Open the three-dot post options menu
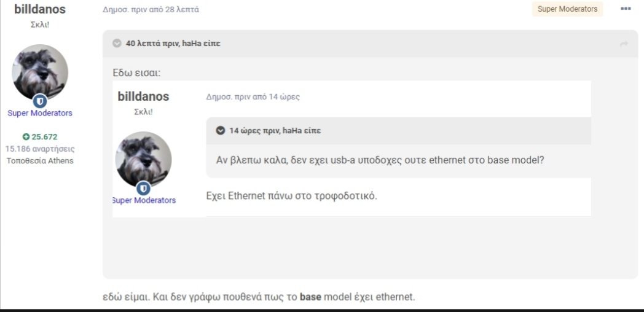 tap(626, 9)
